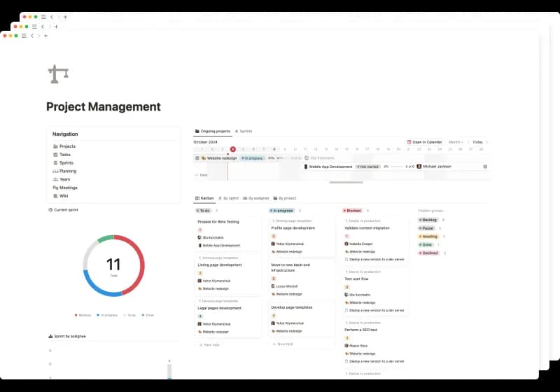560x392 pixels.
Task: Show the hidden Declined group
Action: (x=428, y=253)
